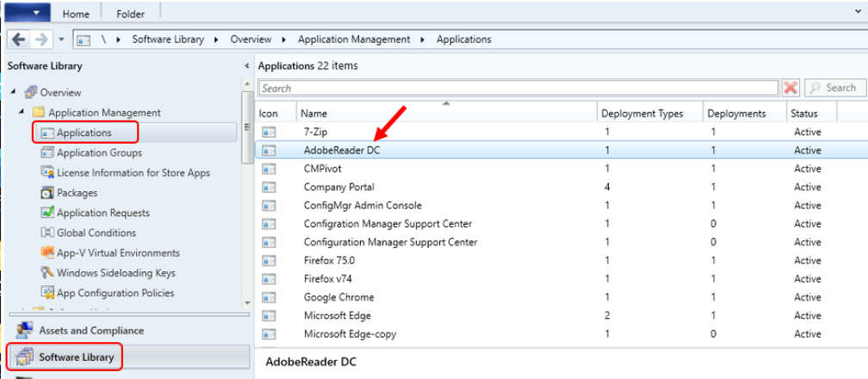Select ConfigMgr Admin Console in the list
The height and width of the screenshot is (379, 868).
coord(363,206)
